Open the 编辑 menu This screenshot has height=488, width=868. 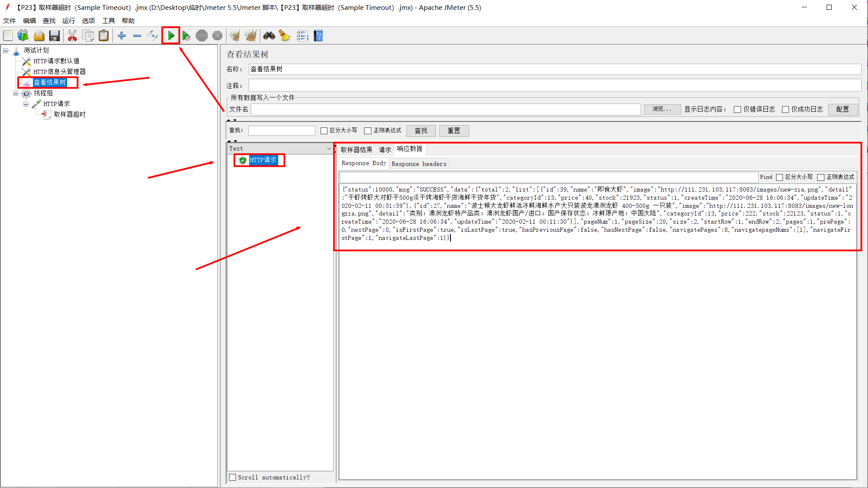[x=29, y=21]
